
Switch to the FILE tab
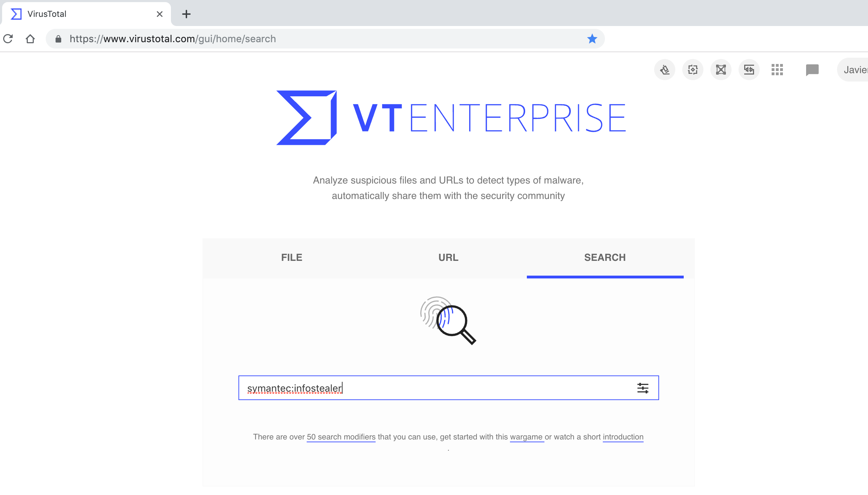[292, 257]
